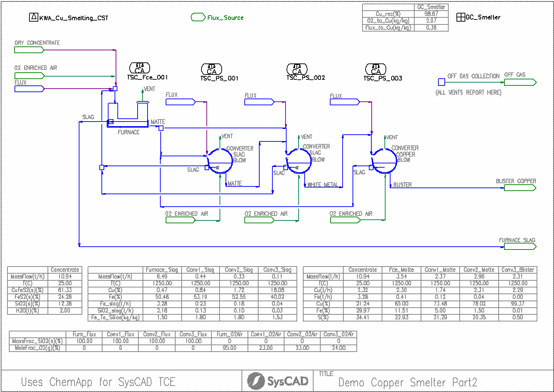This screenshot has height=392, width=554.
Task: Click the furnace FLUX feeder arrow
Action: pyautogui.click(x=29, y=89)
